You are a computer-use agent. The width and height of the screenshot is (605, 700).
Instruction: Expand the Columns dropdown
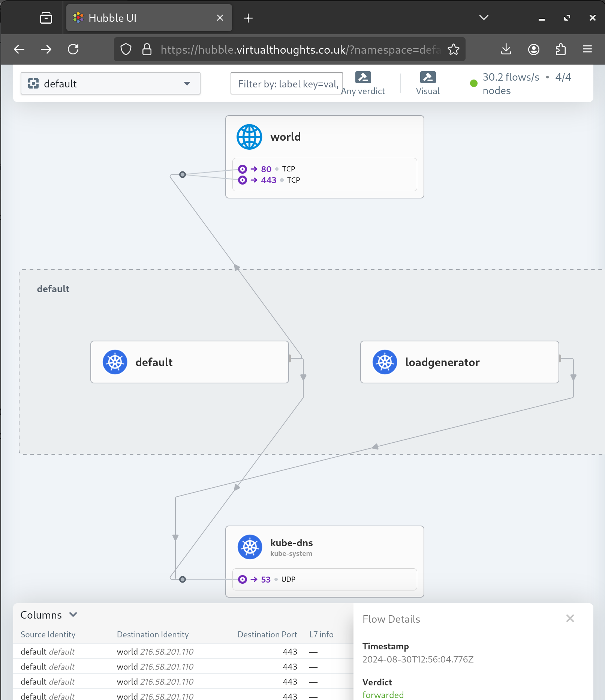(x=49, y=615)
